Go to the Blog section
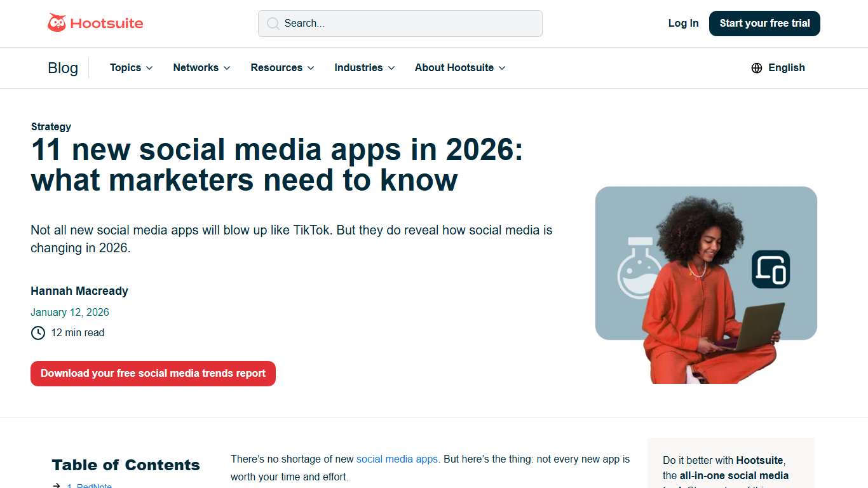The image size is (868, 488). 63,67
